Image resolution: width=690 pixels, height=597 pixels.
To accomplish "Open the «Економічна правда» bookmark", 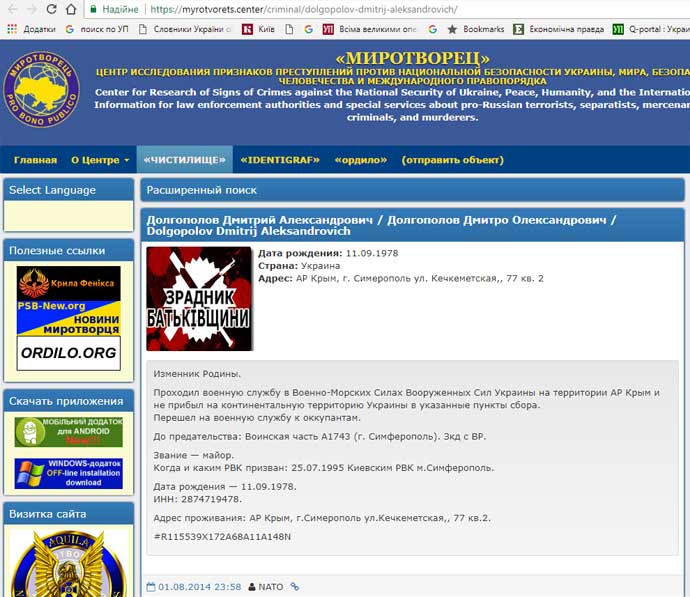I will click(566, 30).
